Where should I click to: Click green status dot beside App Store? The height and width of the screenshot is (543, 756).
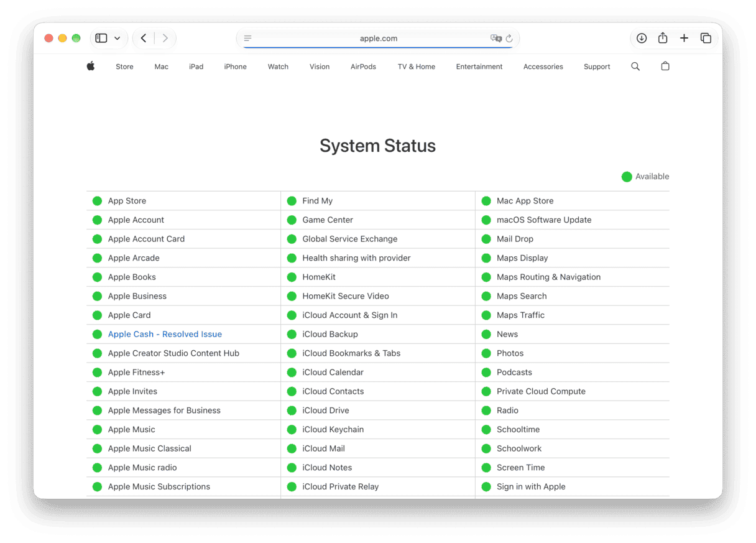point(97,201)
